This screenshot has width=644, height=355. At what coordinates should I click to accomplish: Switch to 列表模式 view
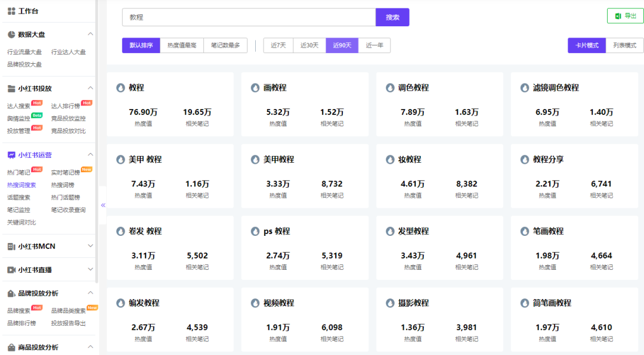624,45
